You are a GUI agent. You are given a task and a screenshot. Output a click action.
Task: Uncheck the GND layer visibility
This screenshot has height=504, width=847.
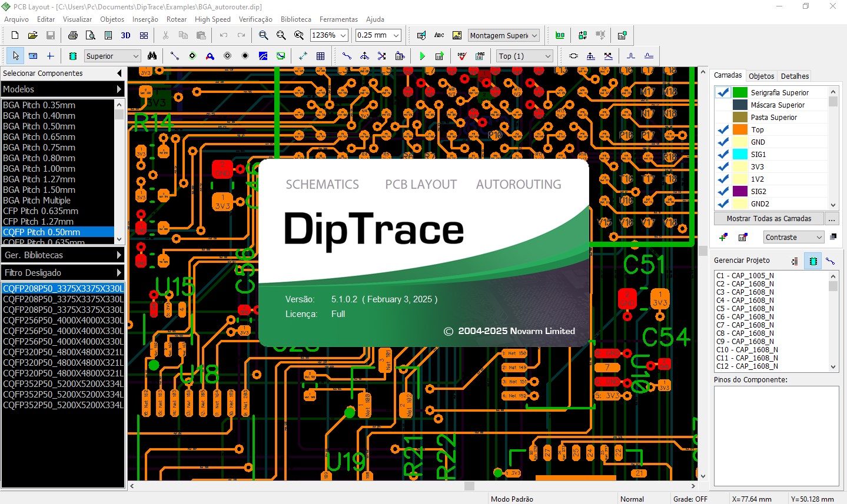(x=723, y=142)
